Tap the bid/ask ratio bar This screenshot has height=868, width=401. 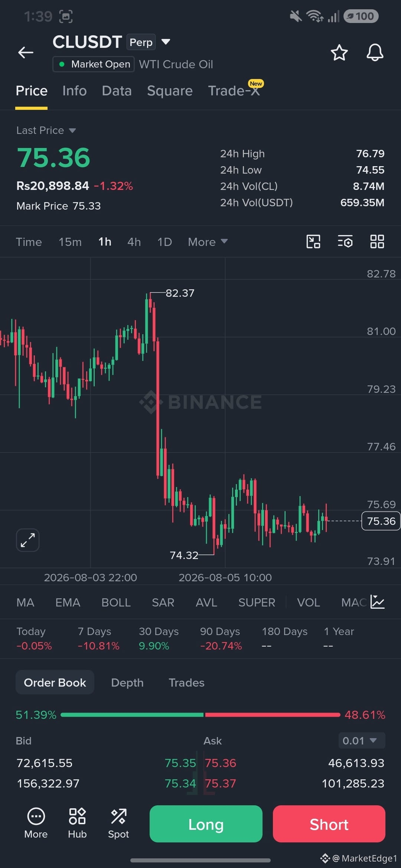pos(200,715)
